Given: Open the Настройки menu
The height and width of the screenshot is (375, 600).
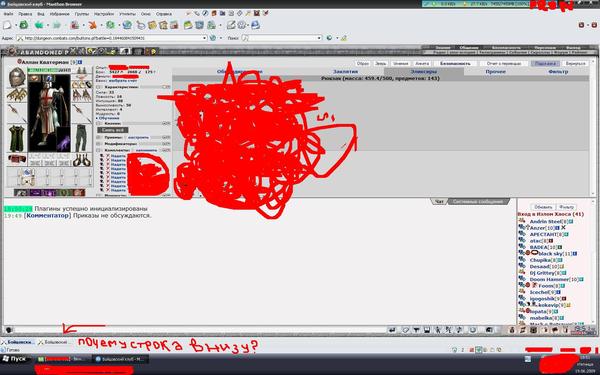Looking at the screenshot, I should [104, 14].
